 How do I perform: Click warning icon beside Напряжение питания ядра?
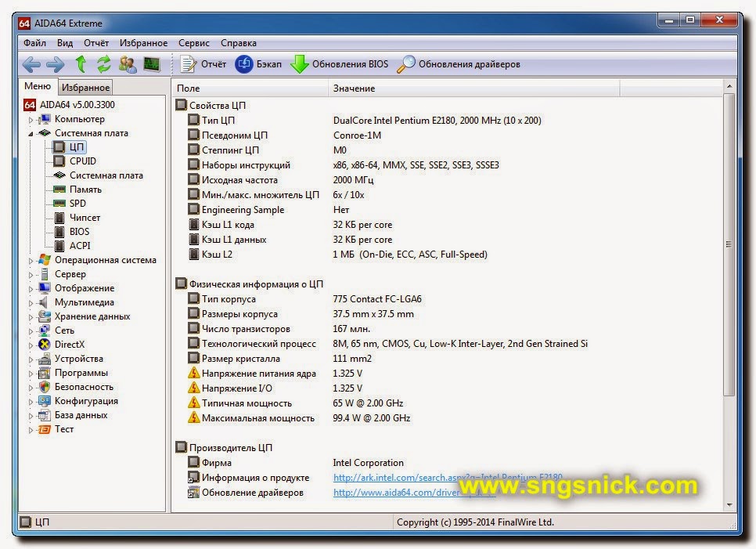194,373
